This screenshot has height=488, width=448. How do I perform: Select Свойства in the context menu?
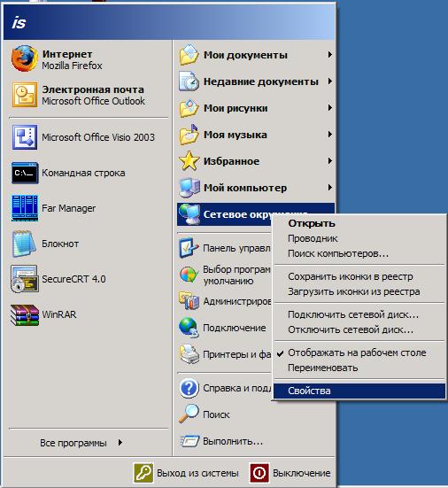[359, 391]
